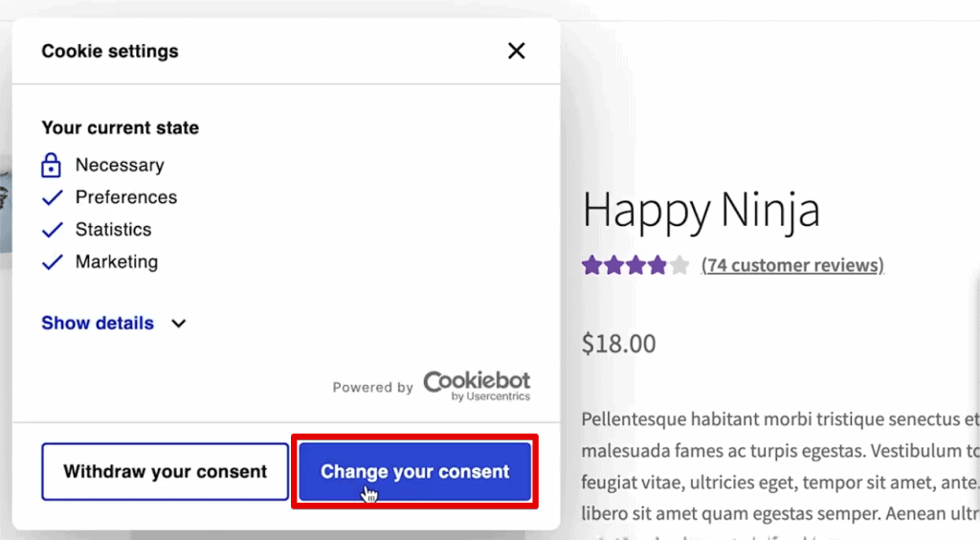Click the Powered by text
This screenshot has width=980, height=540.
coord(372,388)
